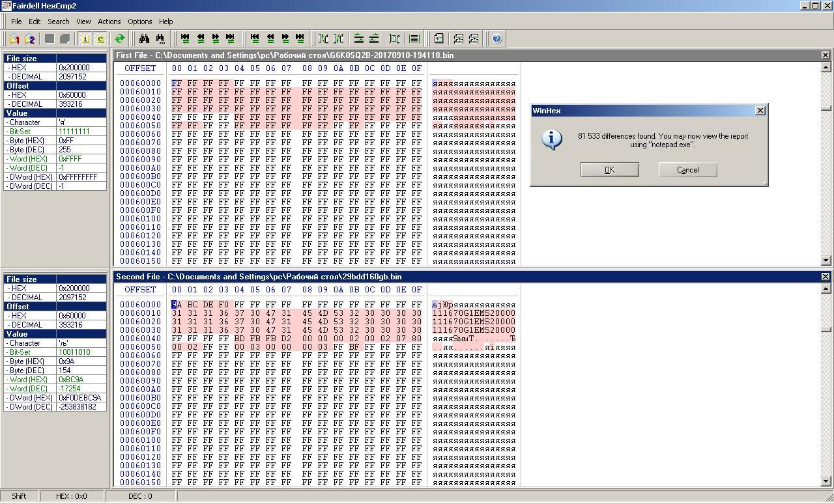The width and height of the screenshot is (834, 504).
Task: Open the Help menu
Action: [165, 21]
